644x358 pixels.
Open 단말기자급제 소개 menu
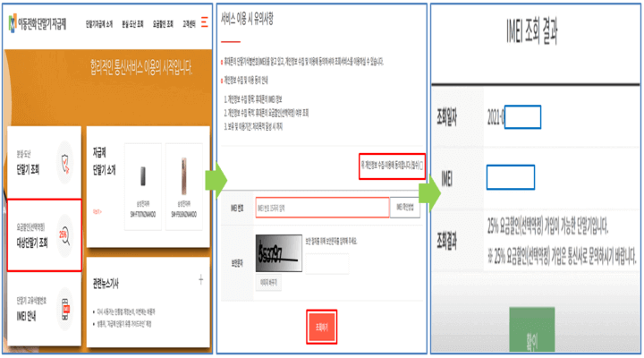[99, 24]
